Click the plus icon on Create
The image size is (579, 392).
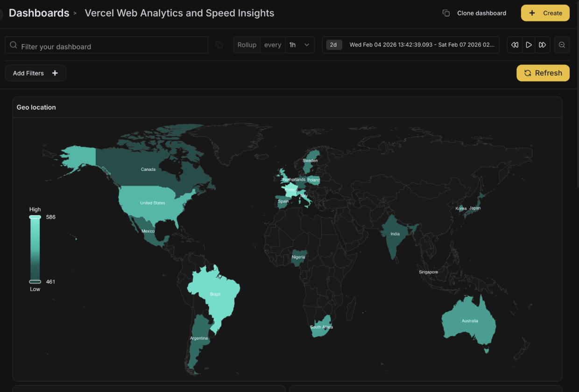(532, 13)
